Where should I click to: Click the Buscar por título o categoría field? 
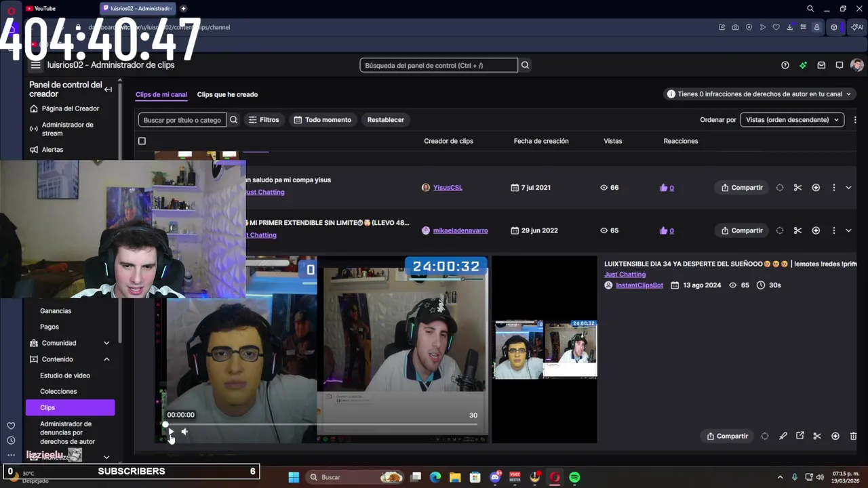tap(182, 120)
